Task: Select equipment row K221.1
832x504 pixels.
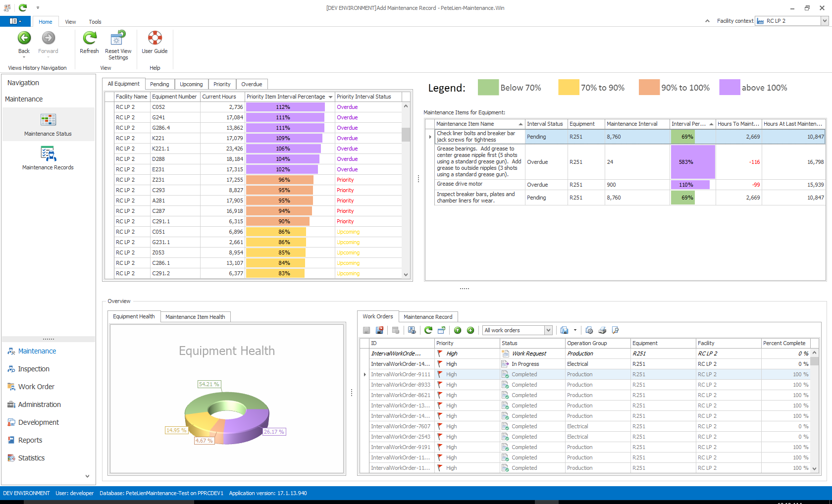Action: [x=257, y=149]
